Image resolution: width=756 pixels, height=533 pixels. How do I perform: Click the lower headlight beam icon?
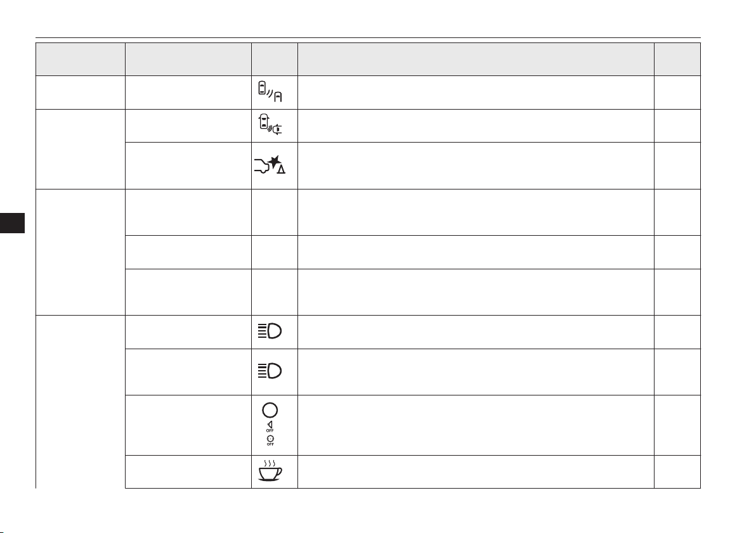pyautogui.click(x=270, y=371)
